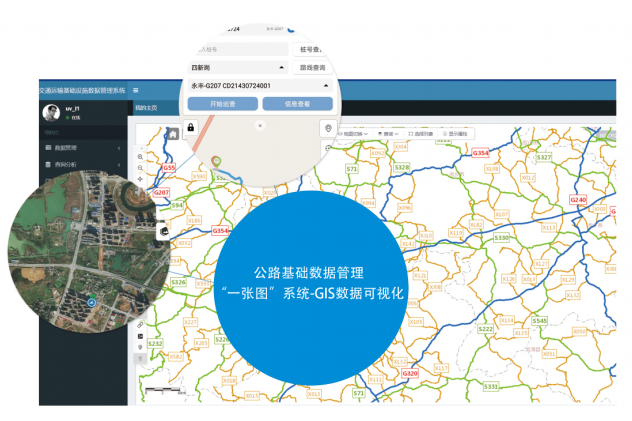Expand the 查询分析 sidebar menu
This screenshot has height=421, width=632.
64,164
